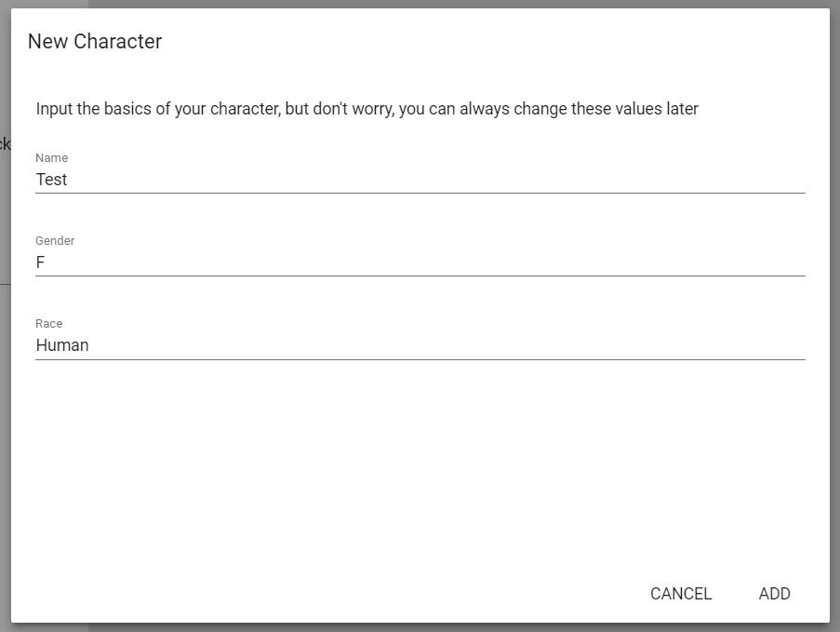Click the far right end of Race field

coord(795,345)
